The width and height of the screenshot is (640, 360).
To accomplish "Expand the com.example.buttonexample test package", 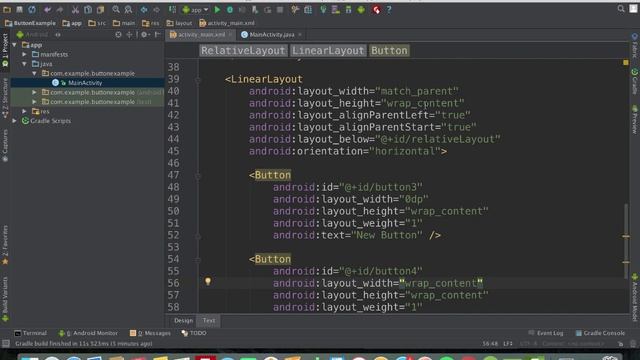I will (34, 102).
